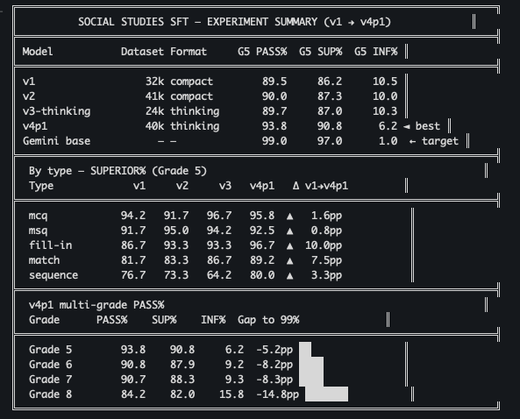Select the v4p1 model row name
Screen dimensions: 520x419
pos(35,126)
